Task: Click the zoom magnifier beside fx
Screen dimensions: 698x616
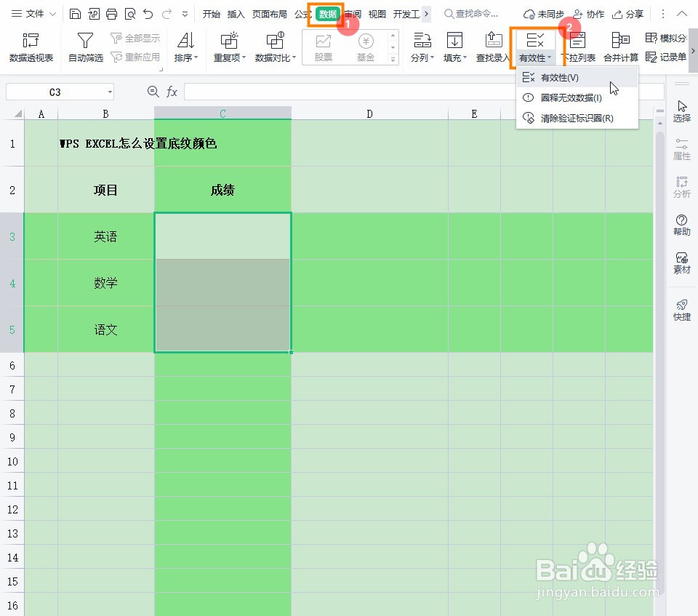Action: click(x=153, y=92)
